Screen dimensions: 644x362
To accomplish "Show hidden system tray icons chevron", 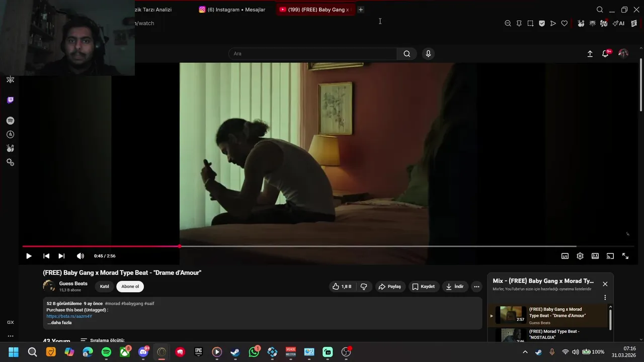I will click(525, 352).
